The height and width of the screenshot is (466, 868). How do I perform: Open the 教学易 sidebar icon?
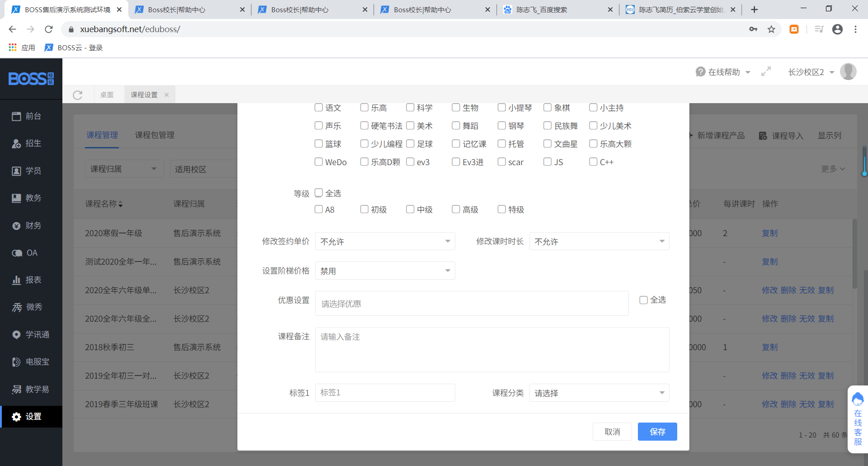coord(16,389)
